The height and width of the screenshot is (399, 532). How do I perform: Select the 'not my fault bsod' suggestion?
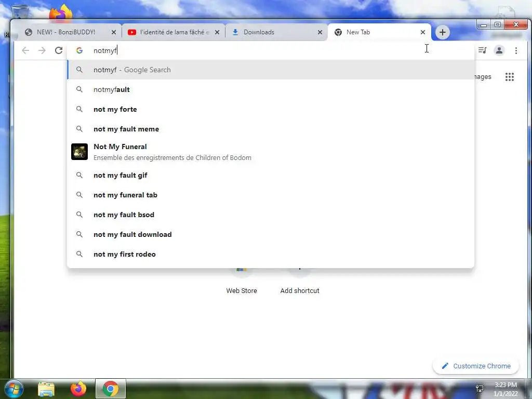click(x=271, y=215)
